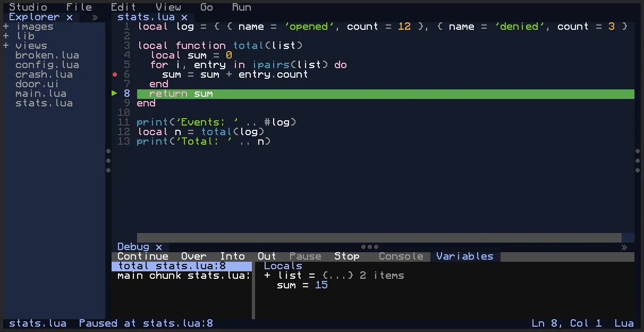Continue debug execution

[x=143, y=256]
